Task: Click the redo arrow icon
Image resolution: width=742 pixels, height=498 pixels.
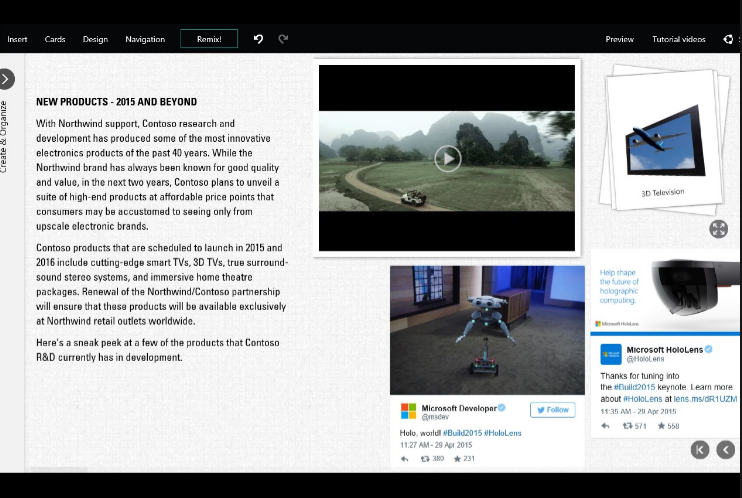Action: coord(283,39)
